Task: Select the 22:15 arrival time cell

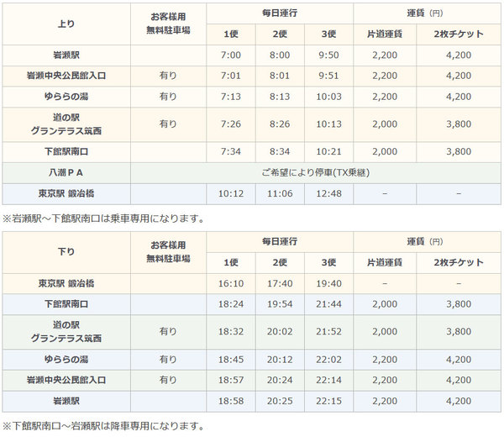Action: click(329, 401)
